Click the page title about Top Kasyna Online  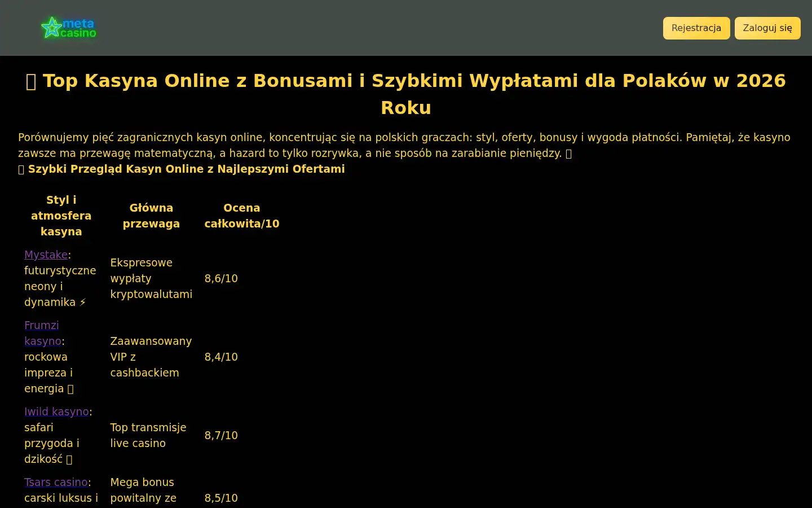tap(406, 94)
